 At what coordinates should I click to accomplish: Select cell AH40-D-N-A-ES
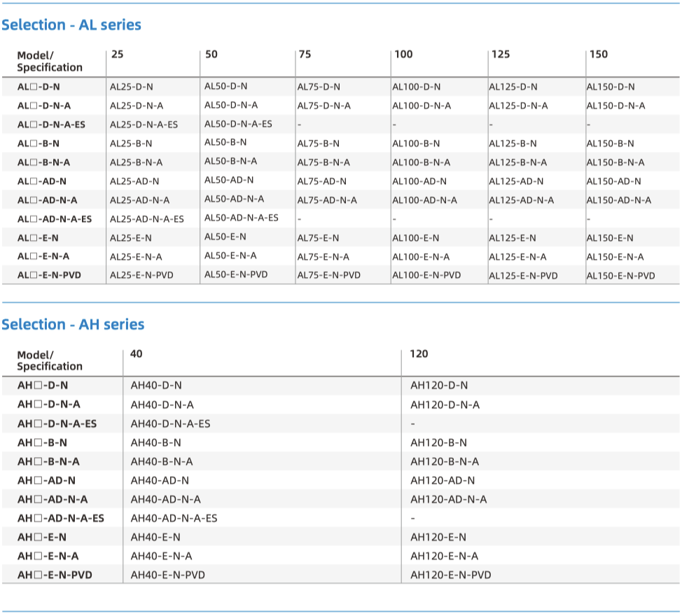(171, 424)
